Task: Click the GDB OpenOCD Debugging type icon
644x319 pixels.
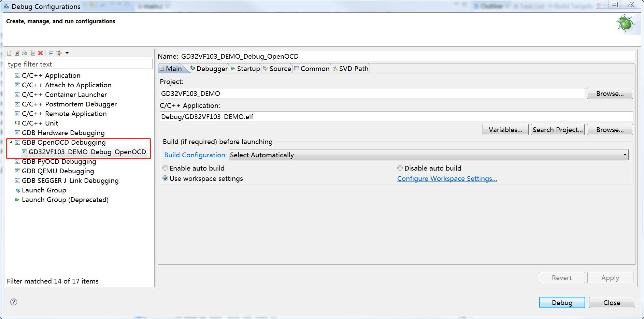Action: point(17,142)
